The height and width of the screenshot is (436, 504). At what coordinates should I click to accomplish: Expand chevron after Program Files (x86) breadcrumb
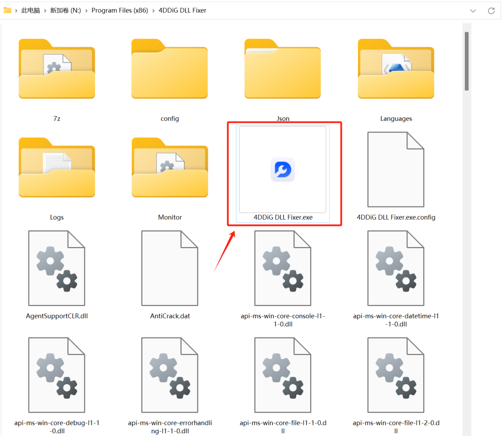point(154,11)
